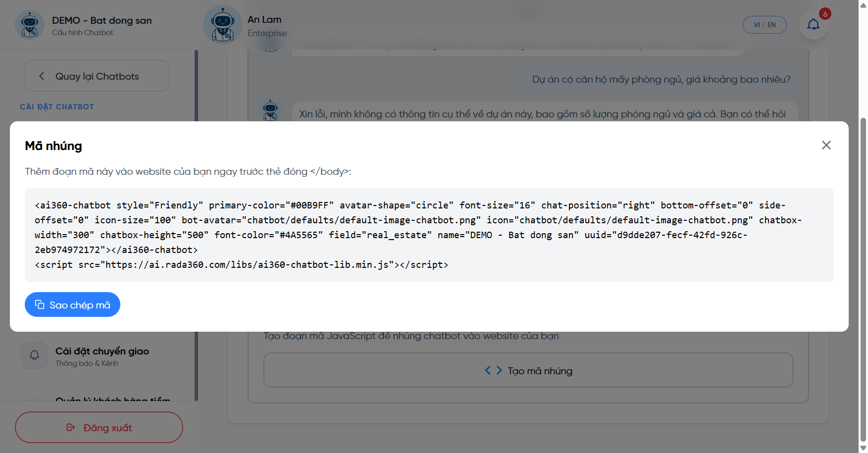Click the logout icon in Đăng xuất
This screenshot has width=868, height=453.
coord(71,427)
